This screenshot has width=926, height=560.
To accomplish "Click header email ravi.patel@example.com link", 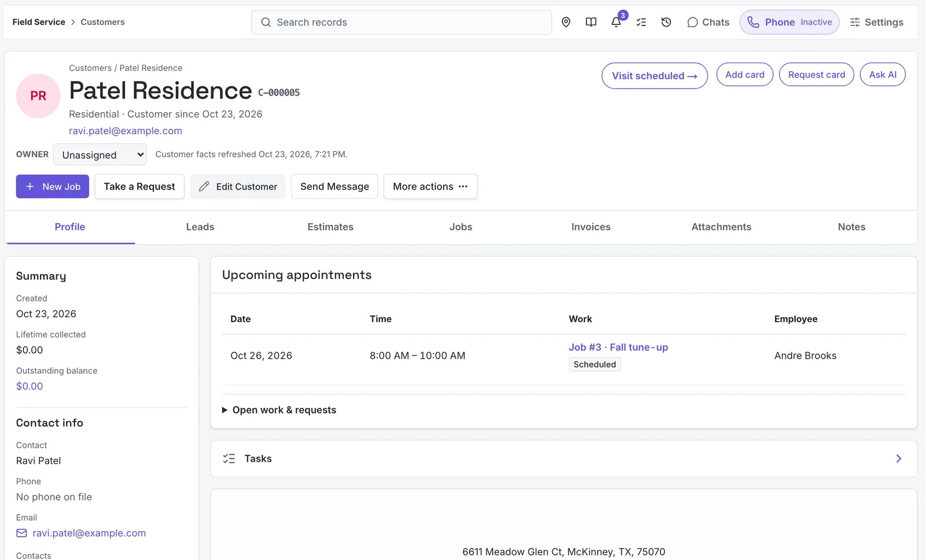I will (126, 131).
